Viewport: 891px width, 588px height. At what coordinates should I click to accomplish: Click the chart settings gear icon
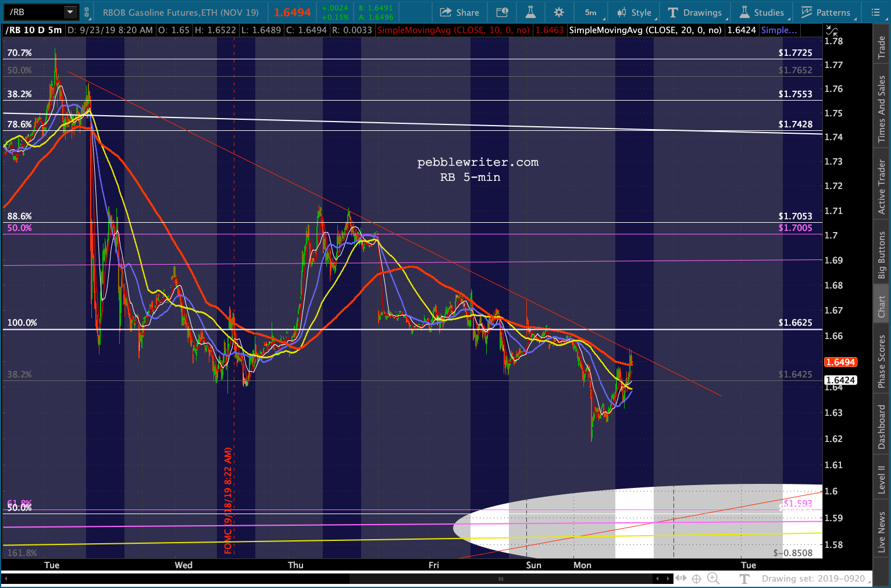point(559,12)
